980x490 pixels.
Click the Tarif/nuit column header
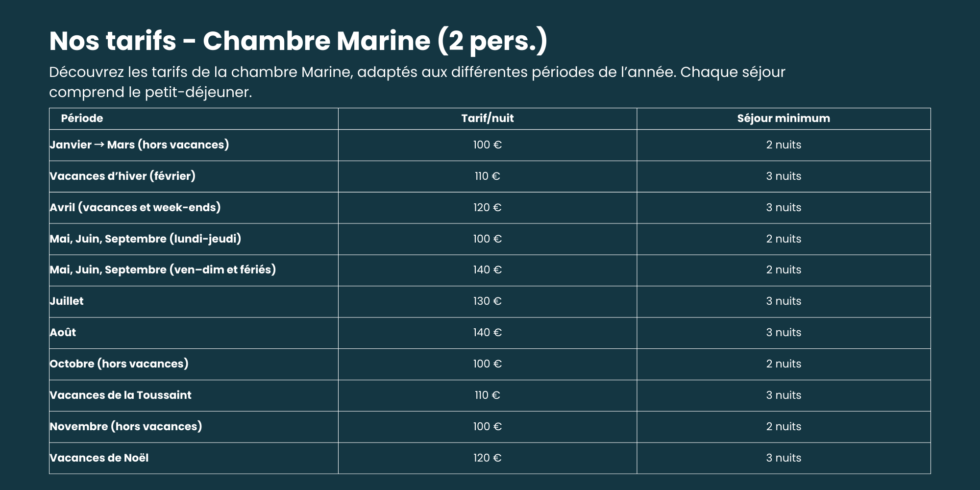pyautogui.click(x=487, y=118)
